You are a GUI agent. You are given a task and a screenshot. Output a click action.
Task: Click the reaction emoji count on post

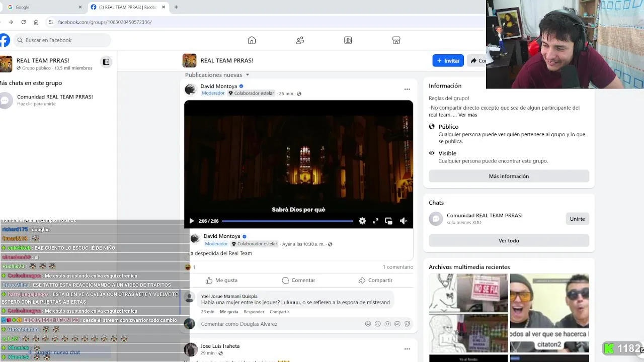pos(191,267)
